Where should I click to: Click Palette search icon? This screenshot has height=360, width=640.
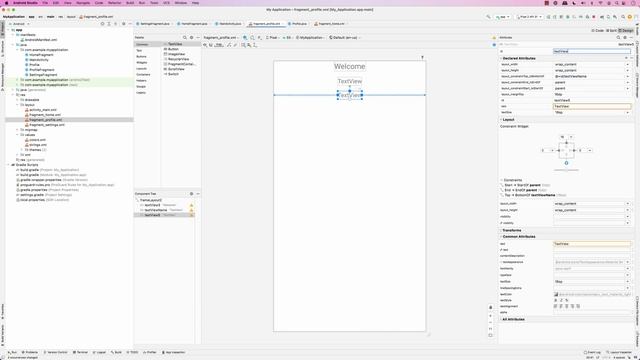coord(184,38)
